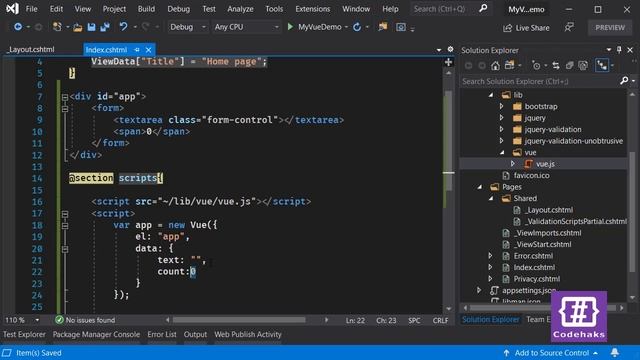Collapse the Pages folder node

click(x=480, y=187)
